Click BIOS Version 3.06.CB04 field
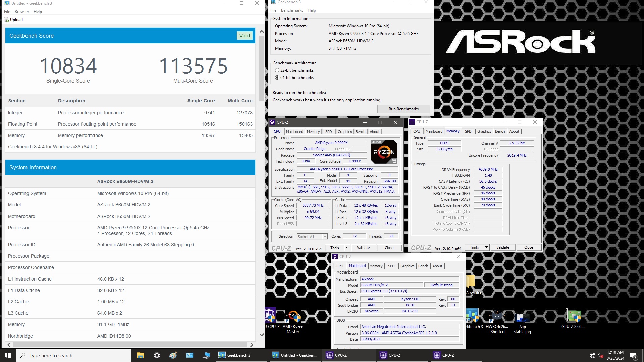The width and height of the screenshot is (644, 362). [410, 333]
